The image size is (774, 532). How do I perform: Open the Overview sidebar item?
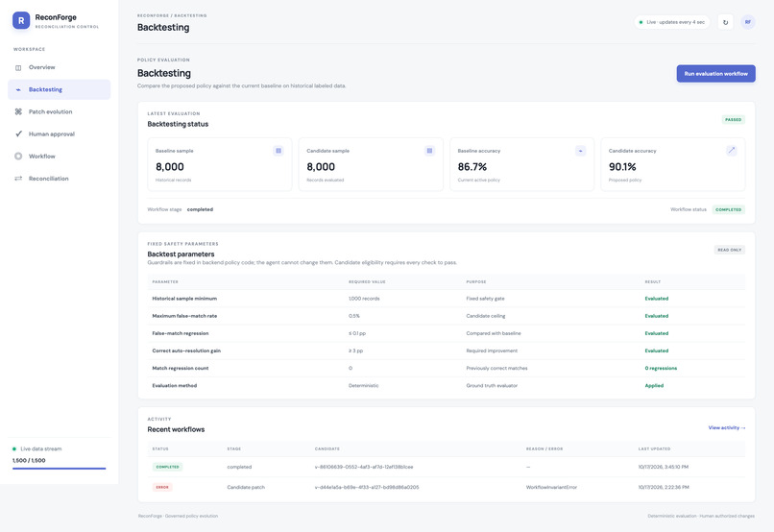(60, 67)
